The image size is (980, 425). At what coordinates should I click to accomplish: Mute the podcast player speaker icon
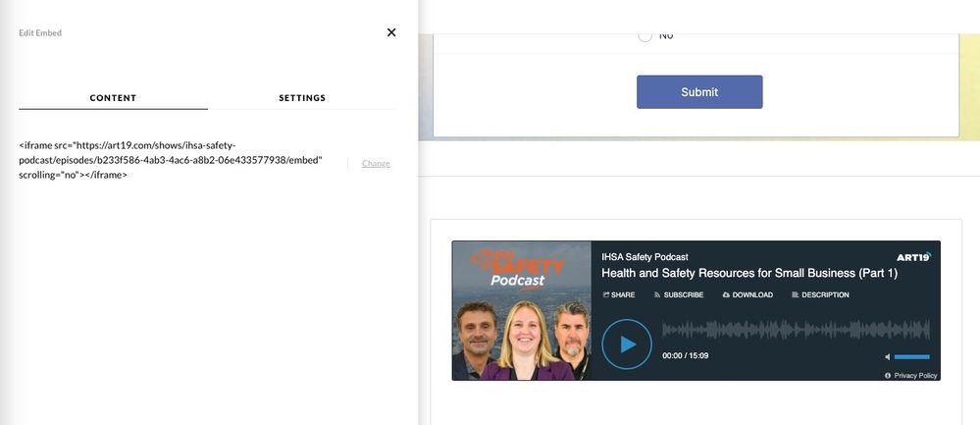tap(888, 357)
